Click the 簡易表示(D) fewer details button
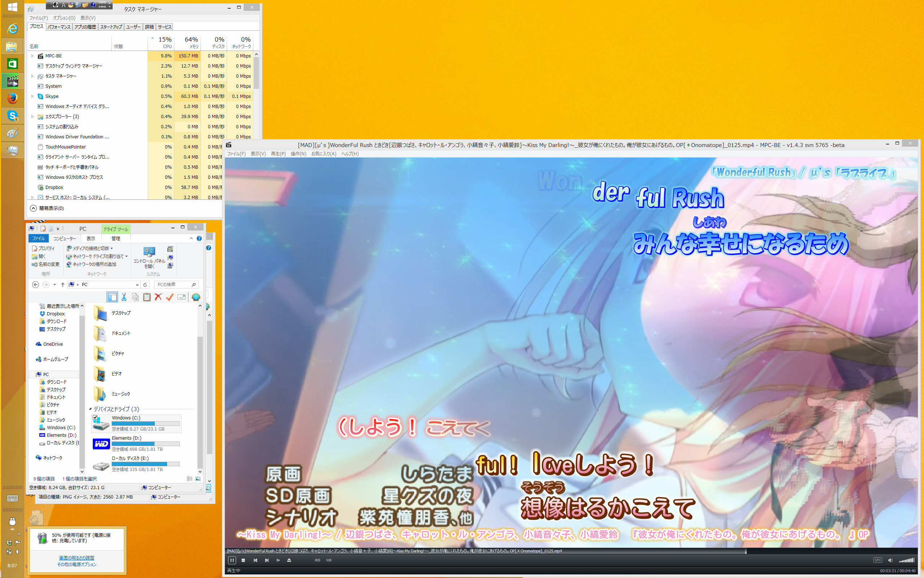924x578 pixels. [x=47, y=208]
